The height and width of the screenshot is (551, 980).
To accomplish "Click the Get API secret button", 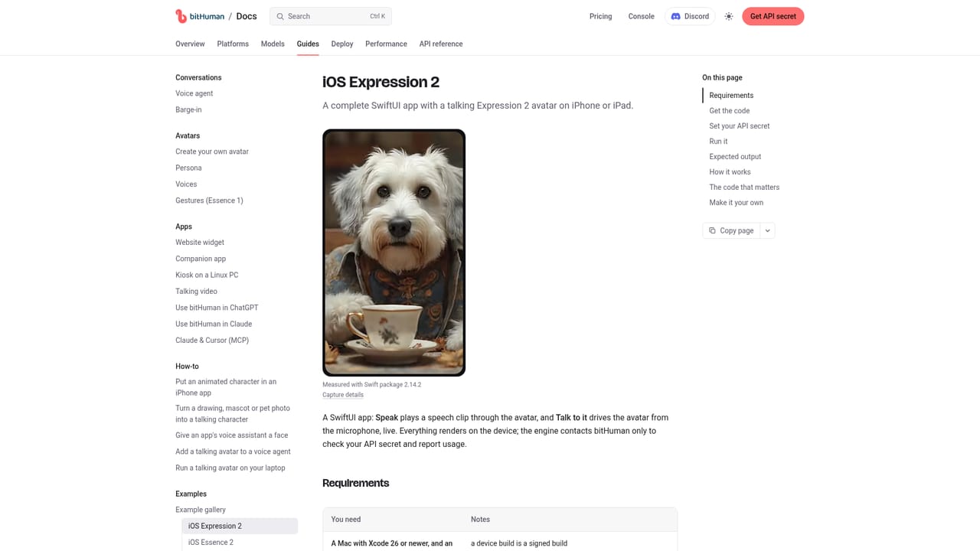I will click(x=773, y=16).
